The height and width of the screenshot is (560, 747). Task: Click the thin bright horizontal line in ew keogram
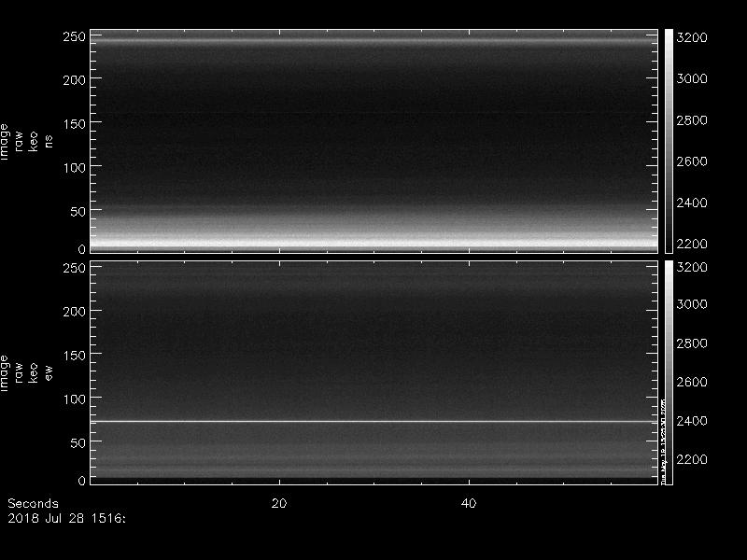pos(374,422)
